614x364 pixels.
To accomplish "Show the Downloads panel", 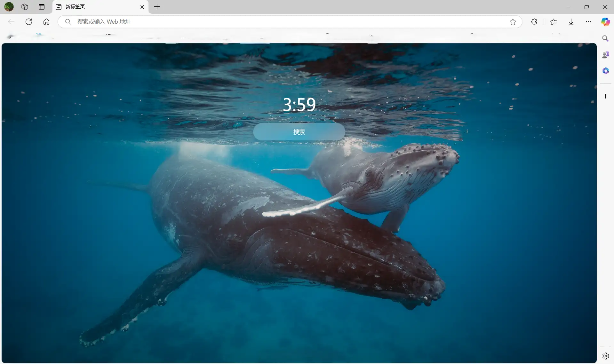I will pos(571,22).
